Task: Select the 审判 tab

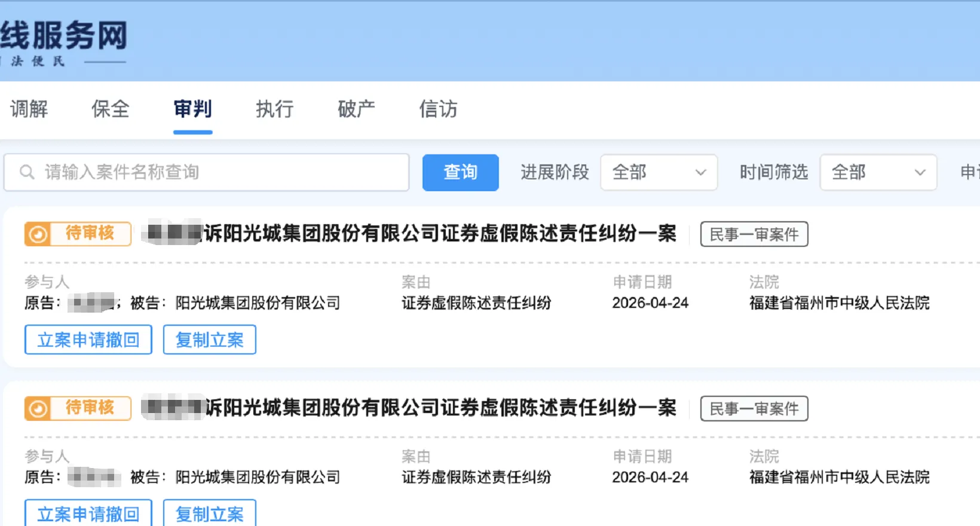Action: [192, 109]
